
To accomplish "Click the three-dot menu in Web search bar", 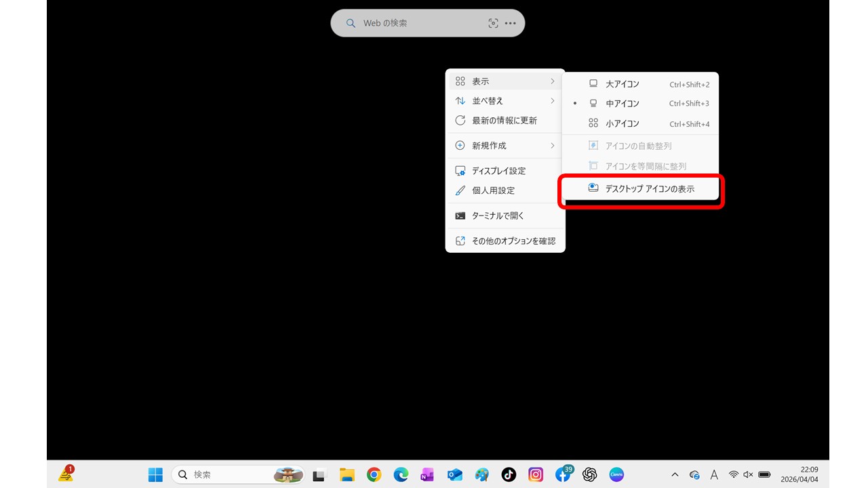I will point(511,23).
